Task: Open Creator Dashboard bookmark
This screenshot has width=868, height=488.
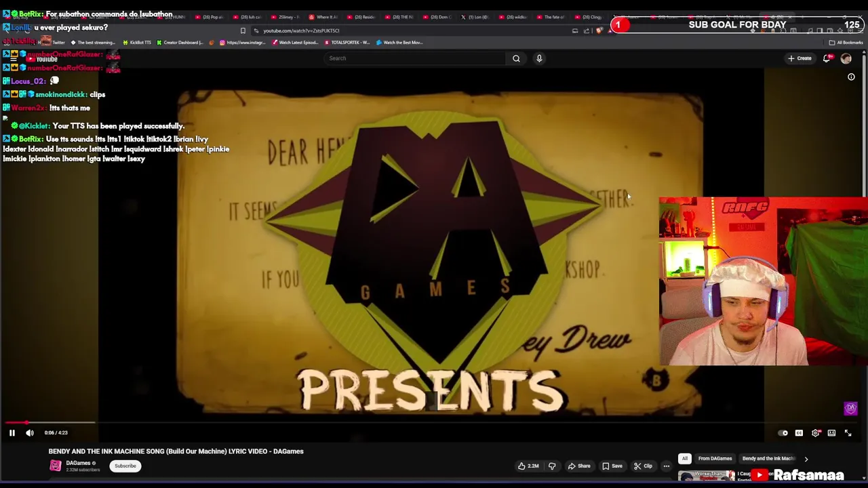Action: click(180, 43)
